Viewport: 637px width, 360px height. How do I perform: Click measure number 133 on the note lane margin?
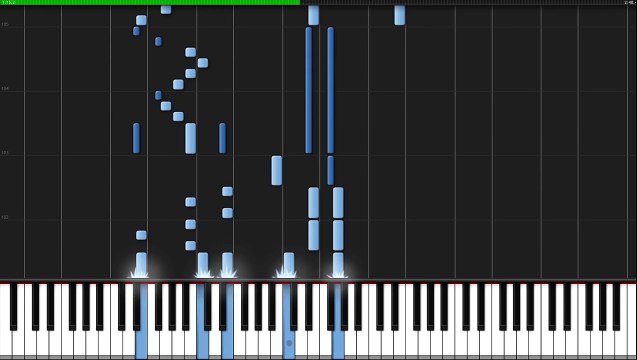(5, 153)
